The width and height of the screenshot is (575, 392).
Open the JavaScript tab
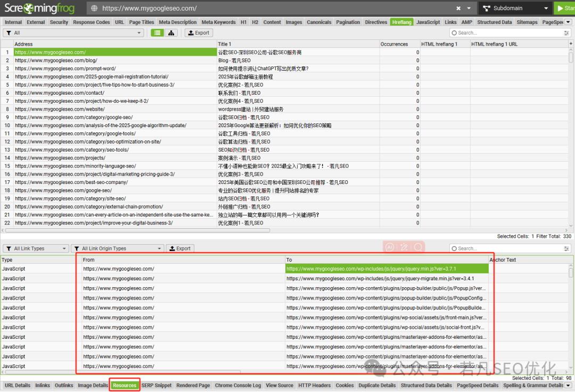[428, 22]
